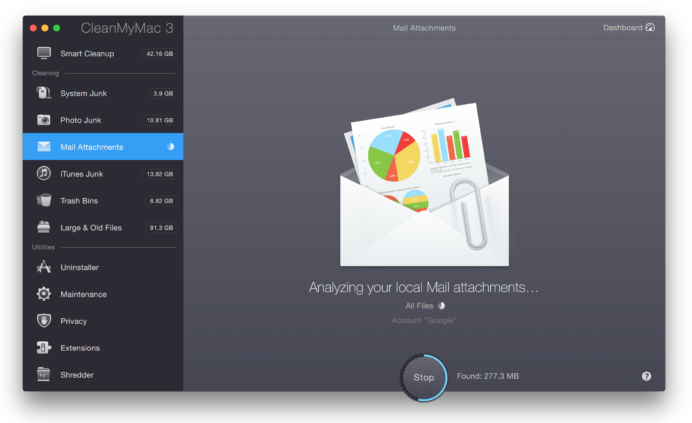This screenshot has height=423, width=692.
Task: Click the iTunes Junk music note icon
Action: pyautogui.click(x=44, y=173)
